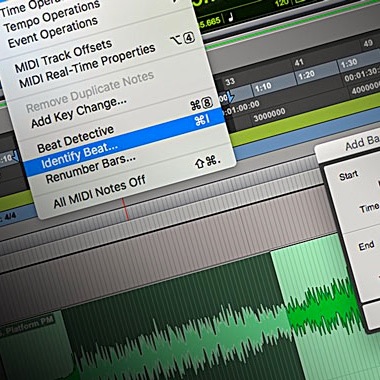
Task: Expand the Event Operations submenu
Action: (x=53, y=32)
